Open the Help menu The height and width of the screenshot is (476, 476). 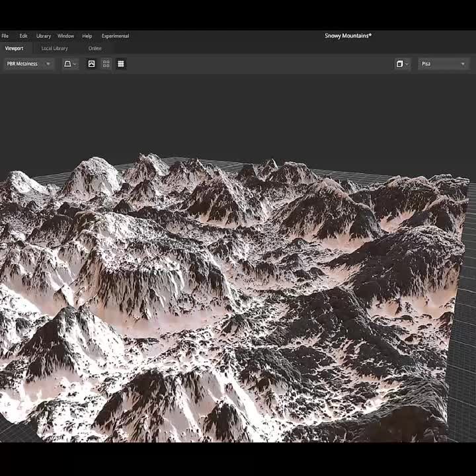pyautogui.click(x=87, y=36)
